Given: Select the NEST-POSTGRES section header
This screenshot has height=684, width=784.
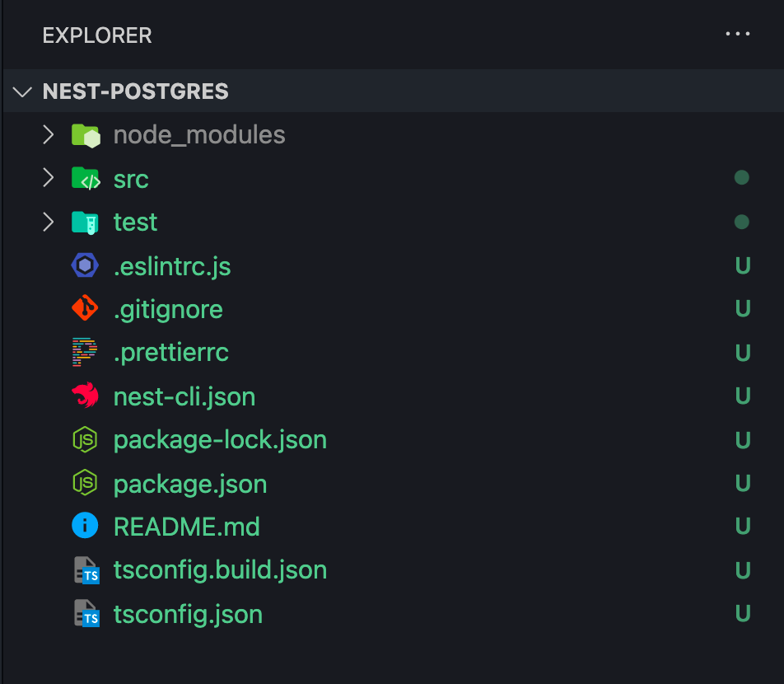Looking at the screenshot, I should click(x=135, y=91).
